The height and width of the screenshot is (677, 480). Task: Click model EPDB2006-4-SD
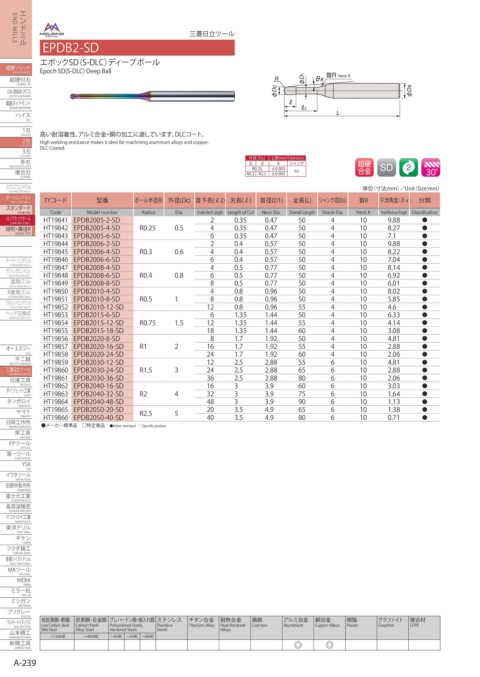tap(97, 252)
